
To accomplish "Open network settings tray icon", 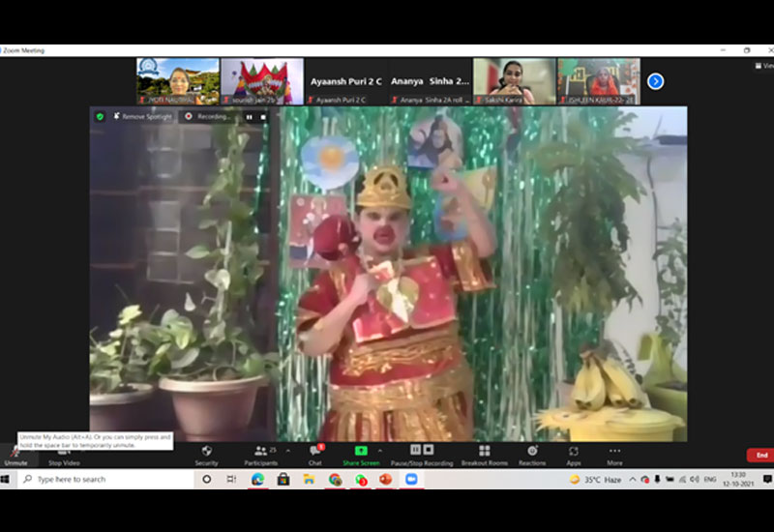I will tap(683, 479).
